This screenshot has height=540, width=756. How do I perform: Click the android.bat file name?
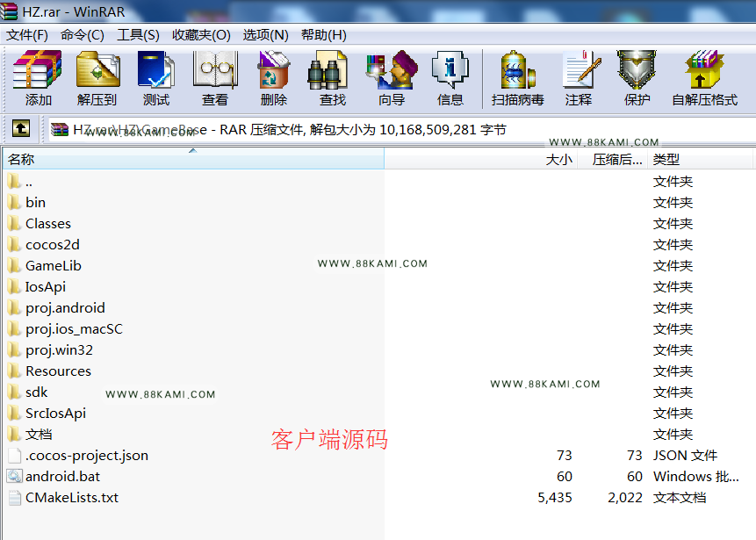pos(62,477)
